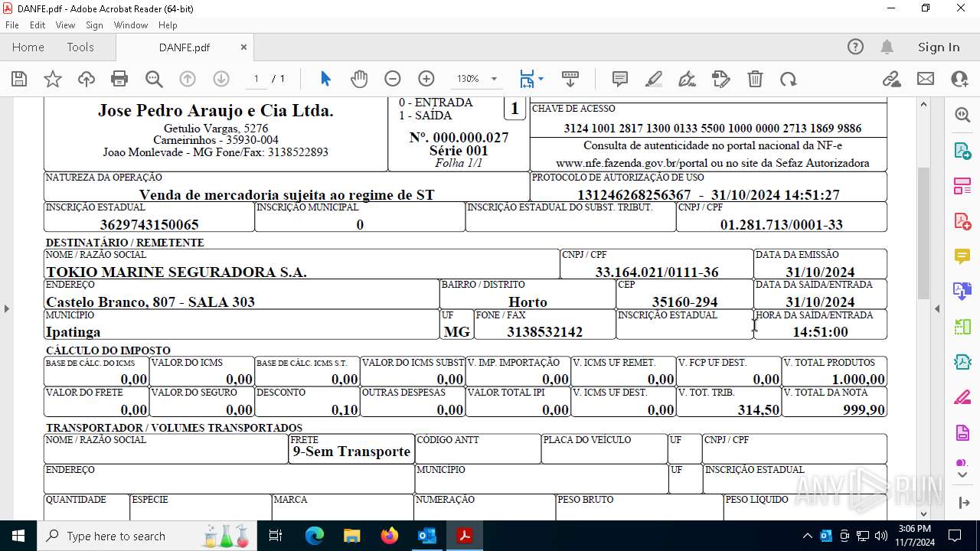980x551 pixels.
Task: Upload file to cloud icon
Action: (87, 79)
